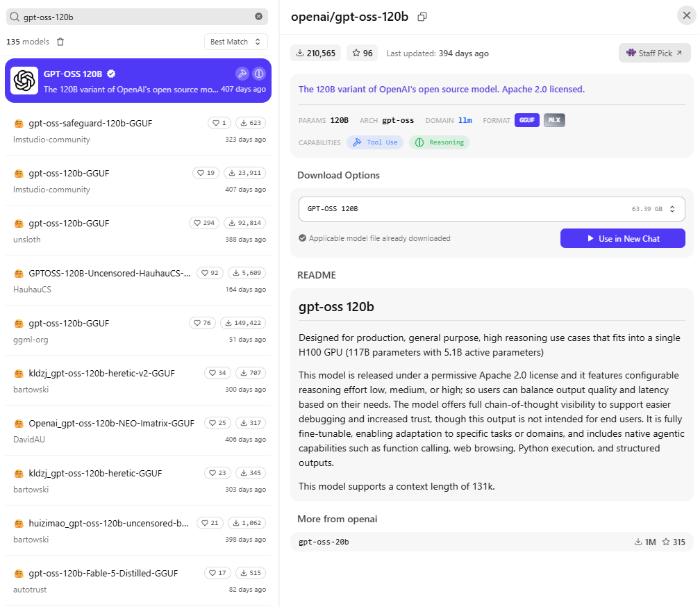Click the trash icon beside 135 models

(x=60, y=42)
